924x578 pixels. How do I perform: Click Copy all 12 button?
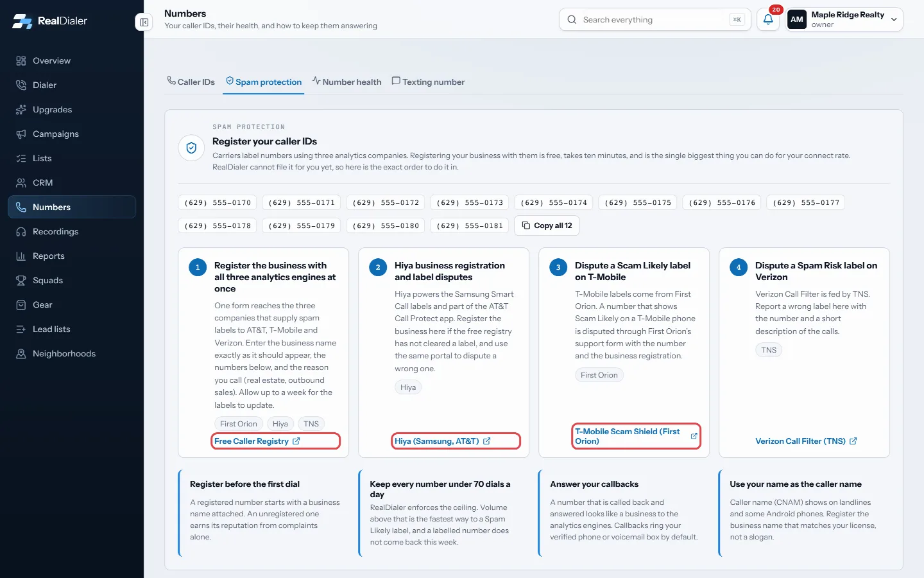(x=547, y=226)
